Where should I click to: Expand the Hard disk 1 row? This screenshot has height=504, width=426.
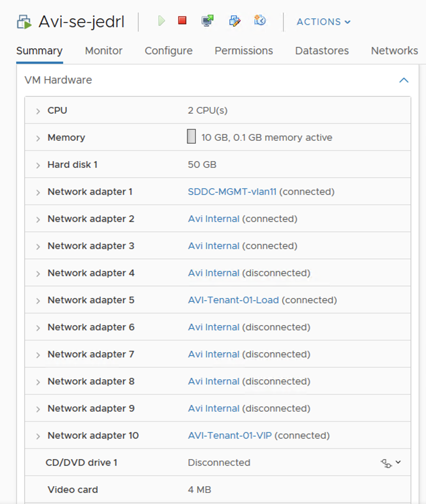[x=38, y=165]
